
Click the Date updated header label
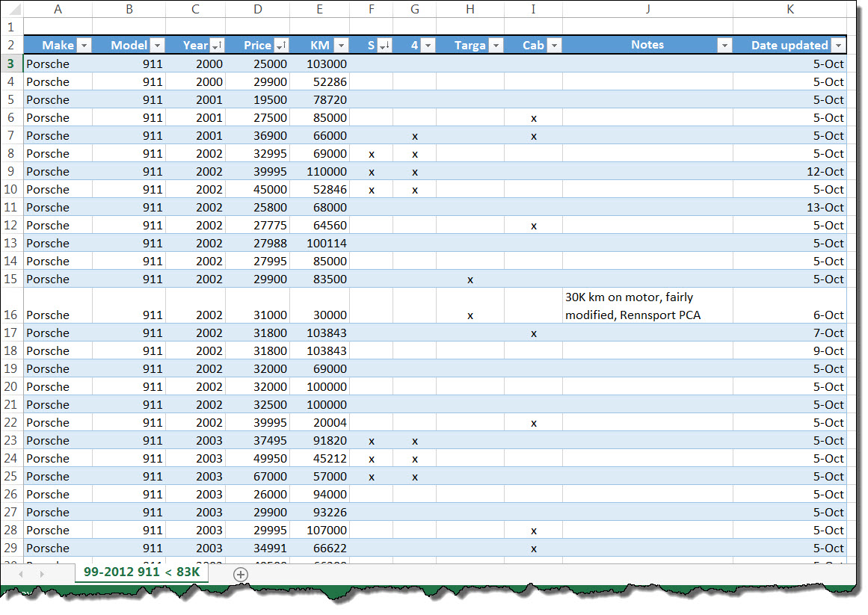point(789,46)
